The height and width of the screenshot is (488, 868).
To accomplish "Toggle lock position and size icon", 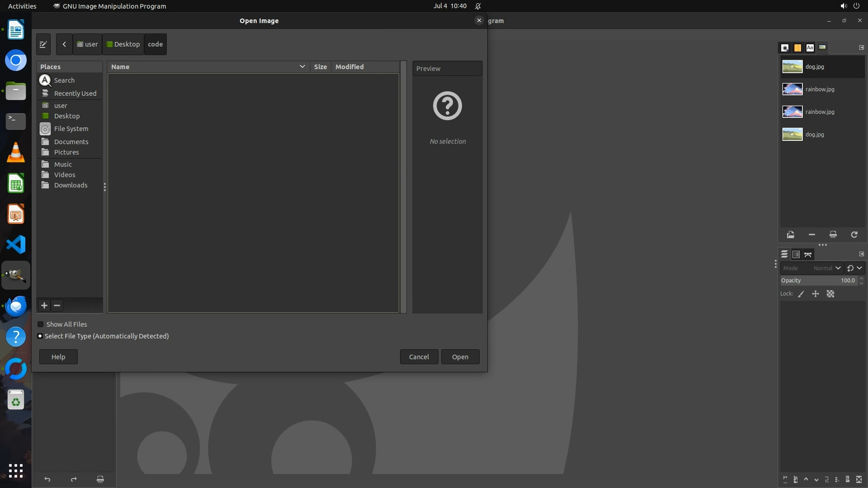I will click(816, 294).
